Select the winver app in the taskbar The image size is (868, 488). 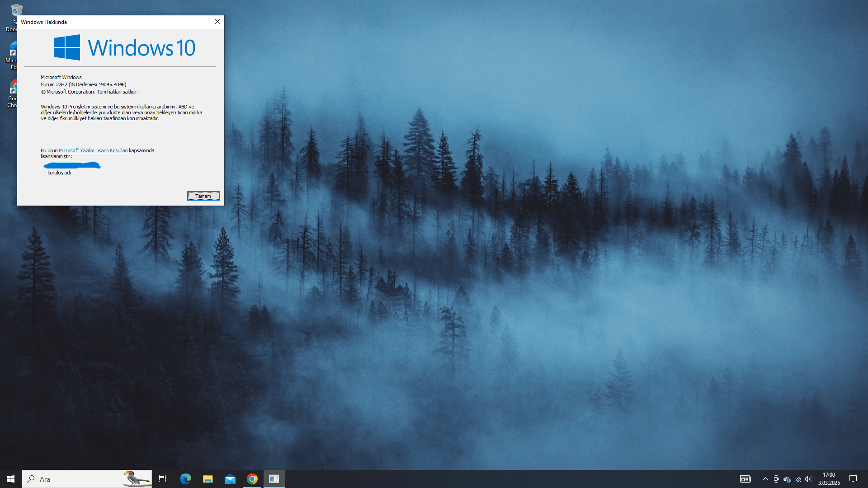click(x=274, y=479)
